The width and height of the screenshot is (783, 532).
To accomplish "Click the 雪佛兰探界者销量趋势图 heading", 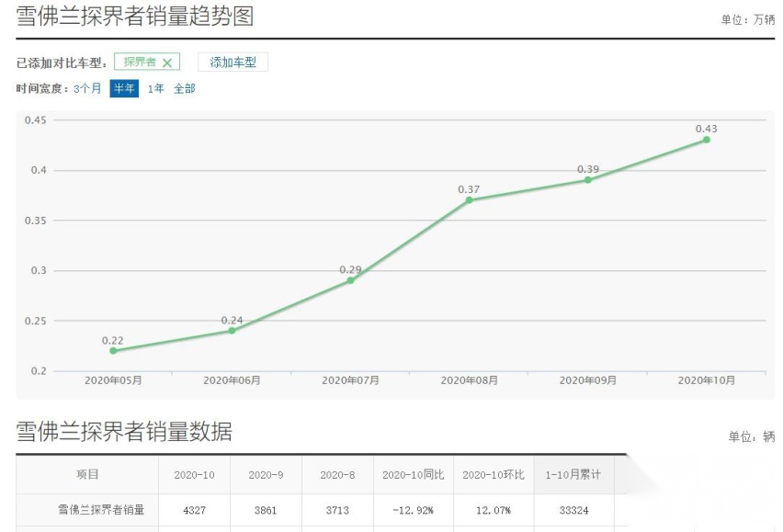I will click(135, 16).
